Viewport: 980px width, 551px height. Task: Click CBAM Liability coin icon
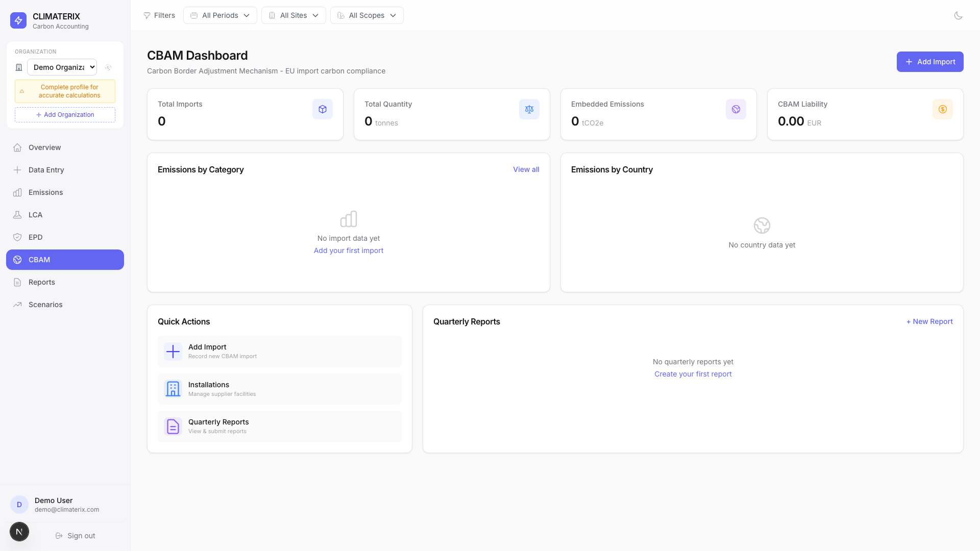pyautogui.click(x=942, y=109)
